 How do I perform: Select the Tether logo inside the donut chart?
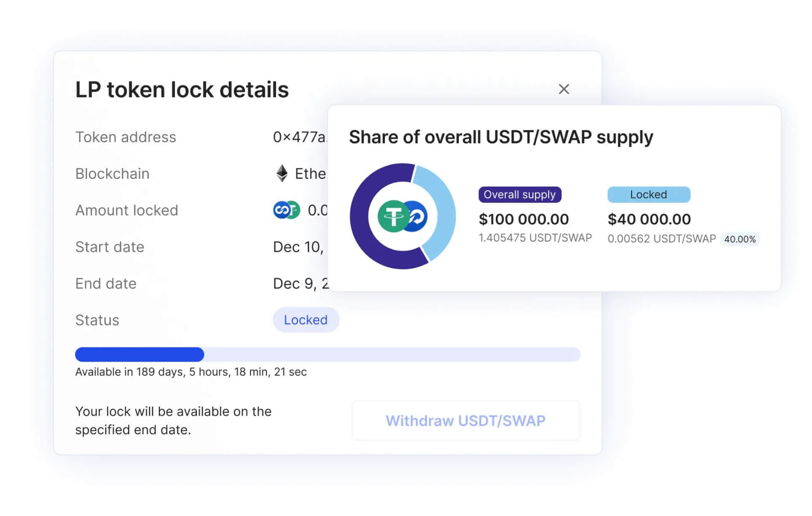[393, 216]
